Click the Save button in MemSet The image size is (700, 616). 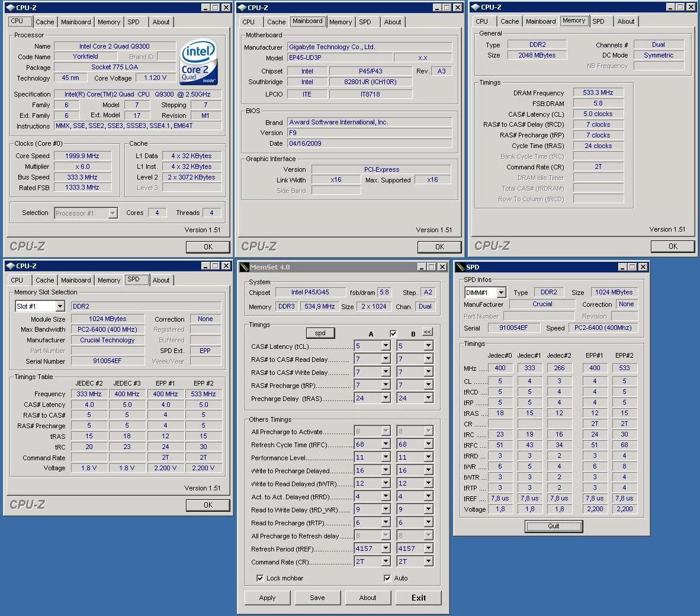(317, 598)
